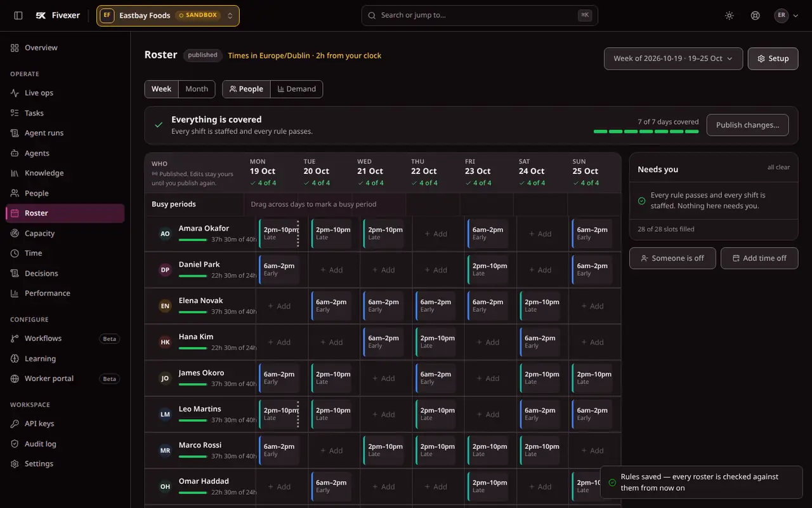The image size is (812, 508).
Task: Switch roster to Month view
Action: [x=197, y=89]
